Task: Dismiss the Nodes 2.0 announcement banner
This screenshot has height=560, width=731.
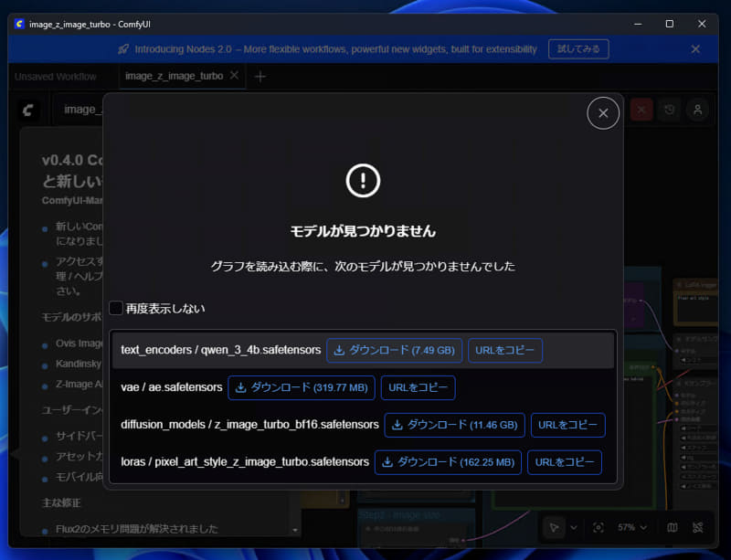Action: [695, 49]
